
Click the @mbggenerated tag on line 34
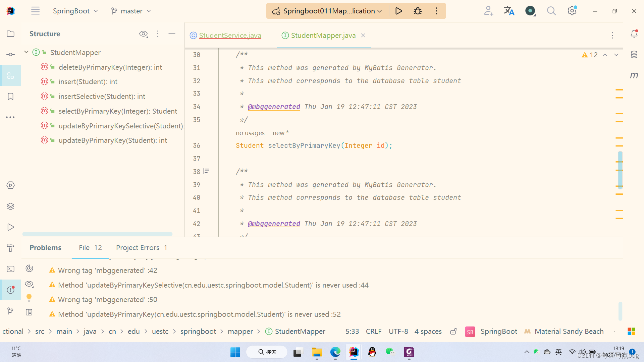pos(274,107)
